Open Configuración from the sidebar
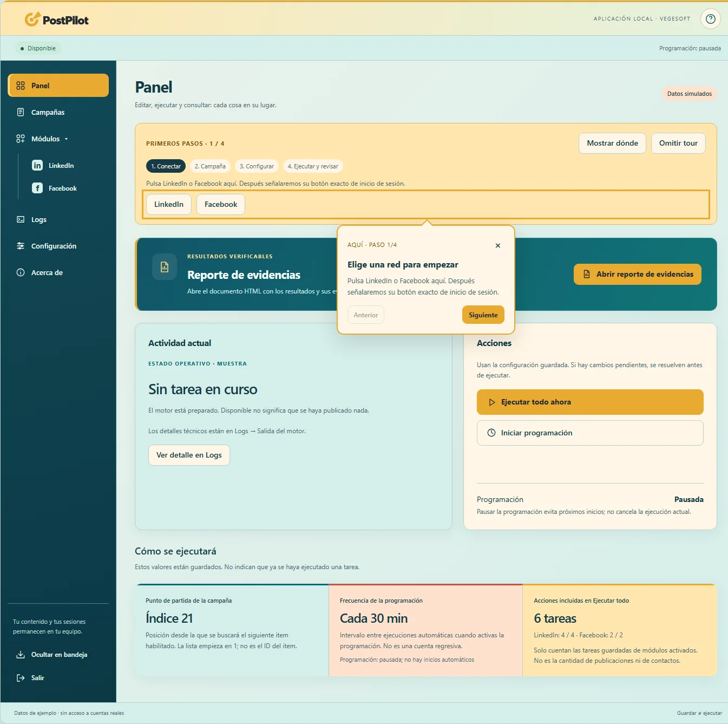Image resolution: width=728 pixels, height=724 pixels. [58, 246]
